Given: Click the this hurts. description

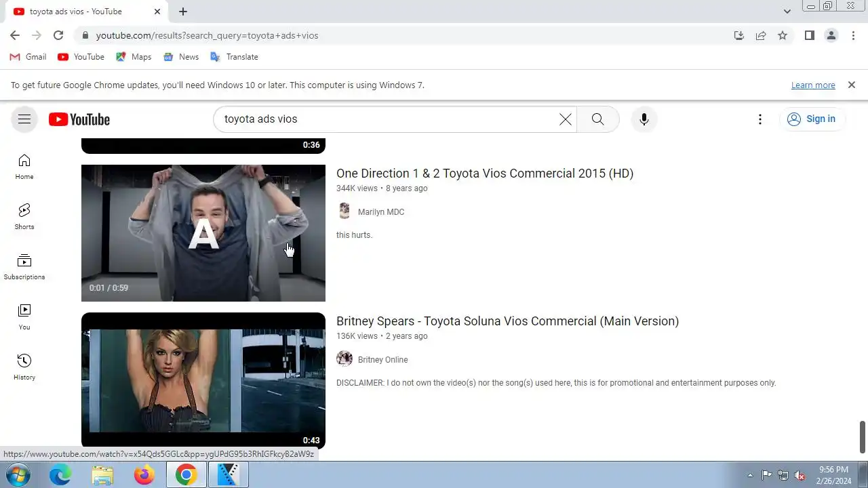Looking at the screenshot, I should point(354,235).
